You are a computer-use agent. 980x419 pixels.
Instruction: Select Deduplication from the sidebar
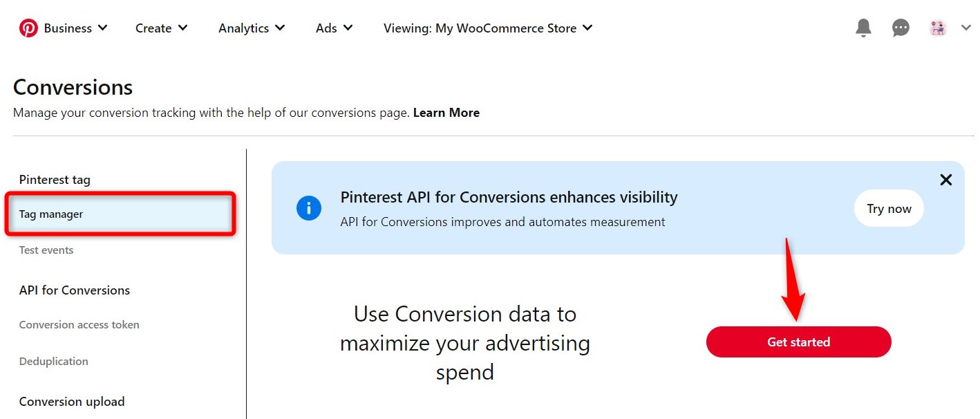tap(53, 361)
